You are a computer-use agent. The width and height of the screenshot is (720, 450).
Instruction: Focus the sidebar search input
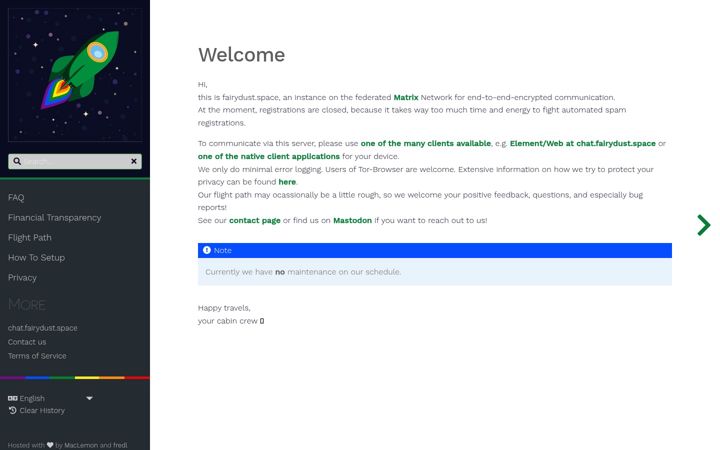75,161
